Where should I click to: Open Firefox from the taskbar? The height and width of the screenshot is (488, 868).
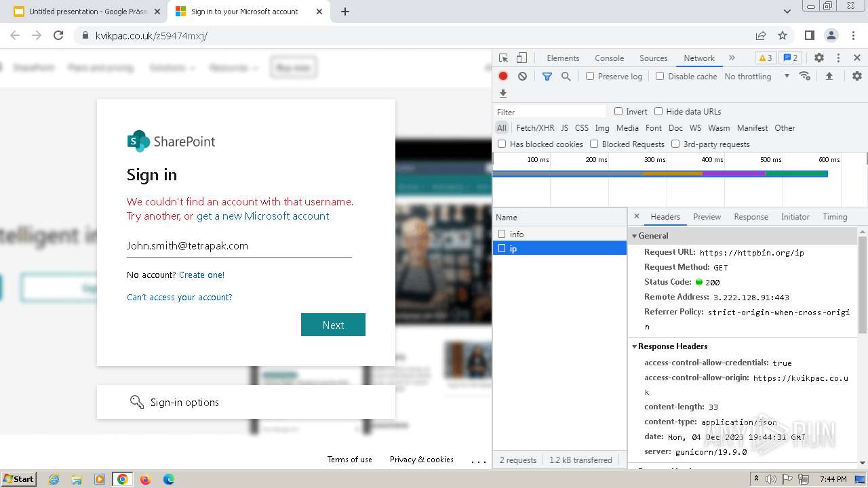tap(145, 479)
